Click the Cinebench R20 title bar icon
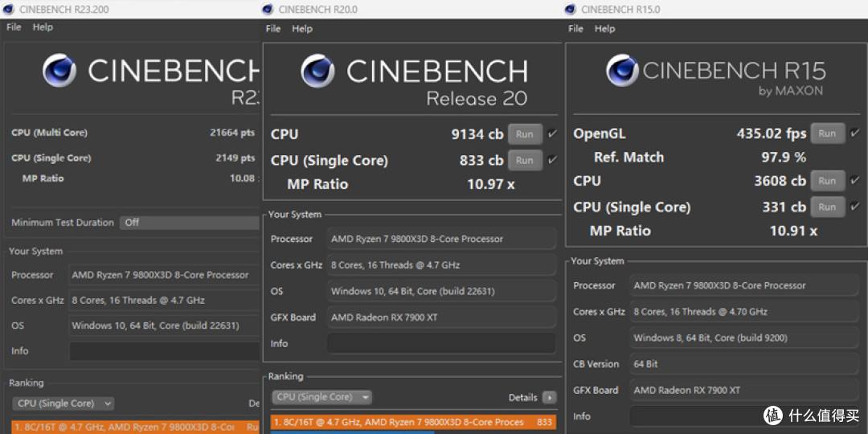The image size is (868, 434). pos(268,9)
